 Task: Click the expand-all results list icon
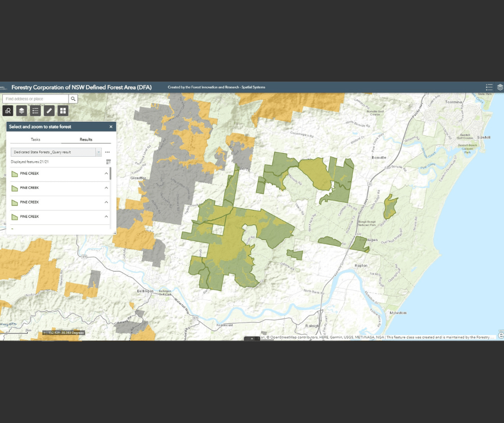tap(108, 162)
